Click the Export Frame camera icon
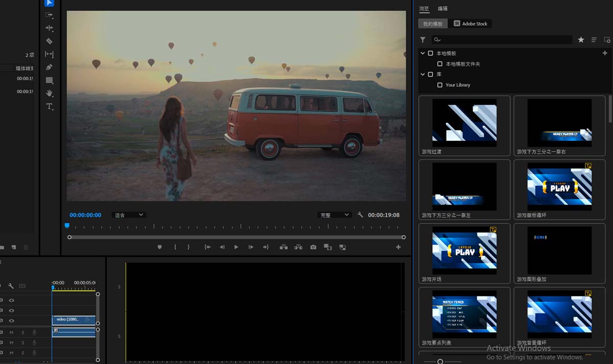The width and height of the screenshot is (613, 364). pos(313,247)
